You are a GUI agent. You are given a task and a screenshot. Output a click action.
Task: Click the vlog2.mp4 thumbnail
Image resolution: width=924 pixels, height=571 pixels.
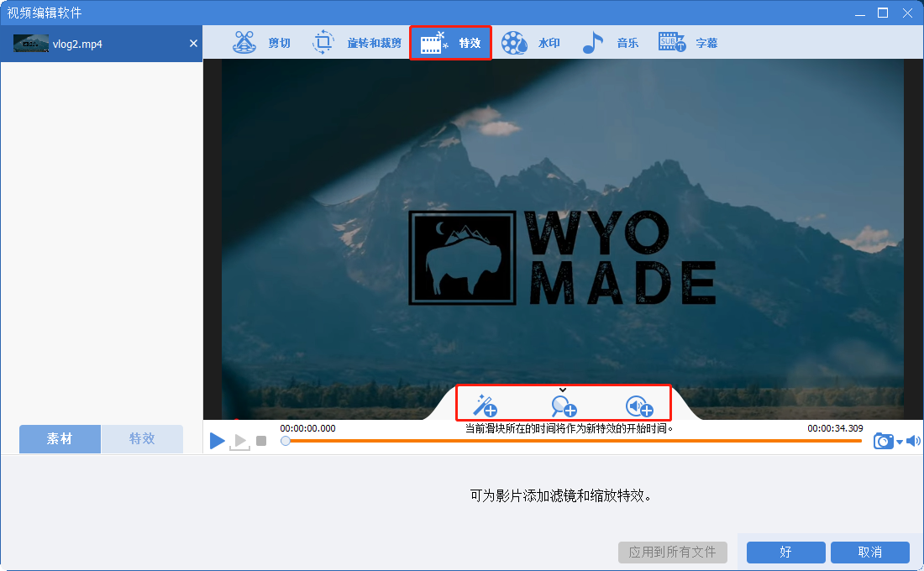coord(30,44)
